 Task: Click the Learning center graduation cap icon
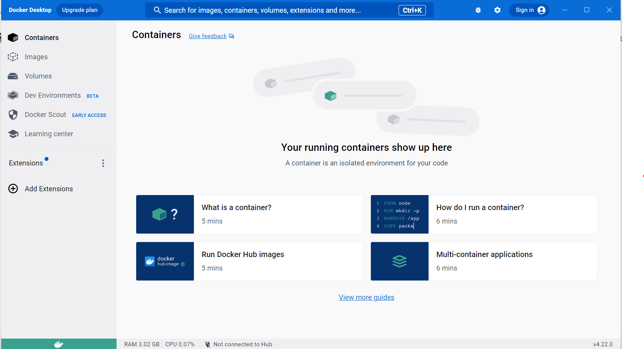(13, 134)
